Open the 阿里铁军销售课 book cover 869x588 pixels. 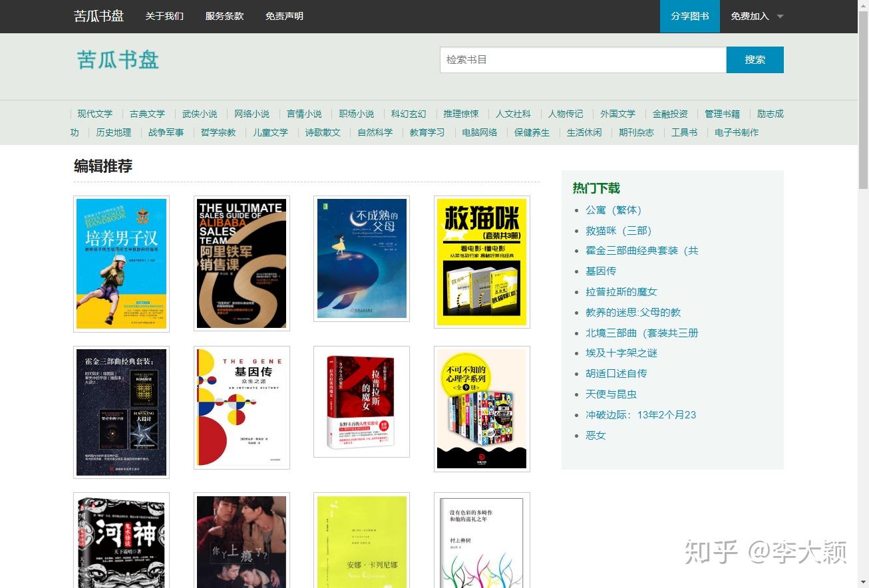point(242,263)
